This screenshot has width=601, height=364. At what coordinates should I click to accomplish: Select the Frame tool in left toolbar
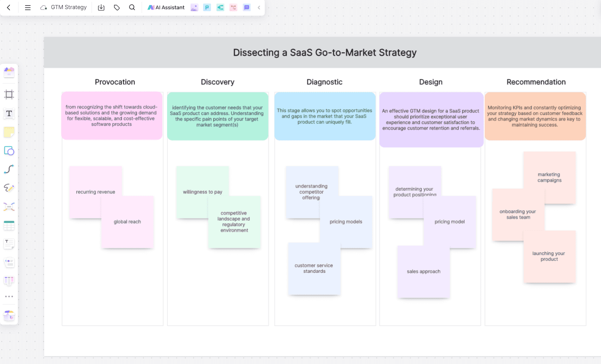(9, 95)
